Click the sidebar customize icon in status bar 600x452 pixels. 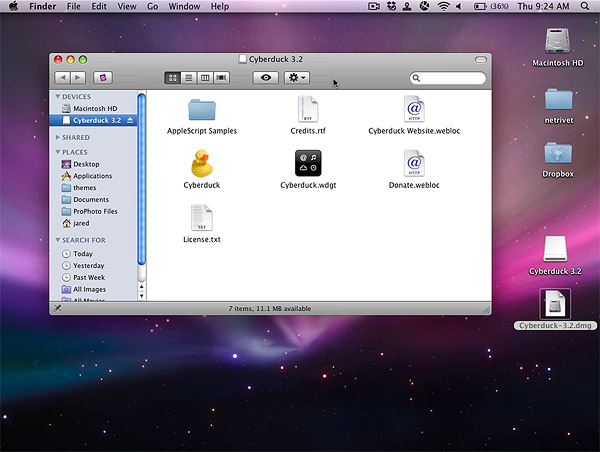click(x=57, y=308)
